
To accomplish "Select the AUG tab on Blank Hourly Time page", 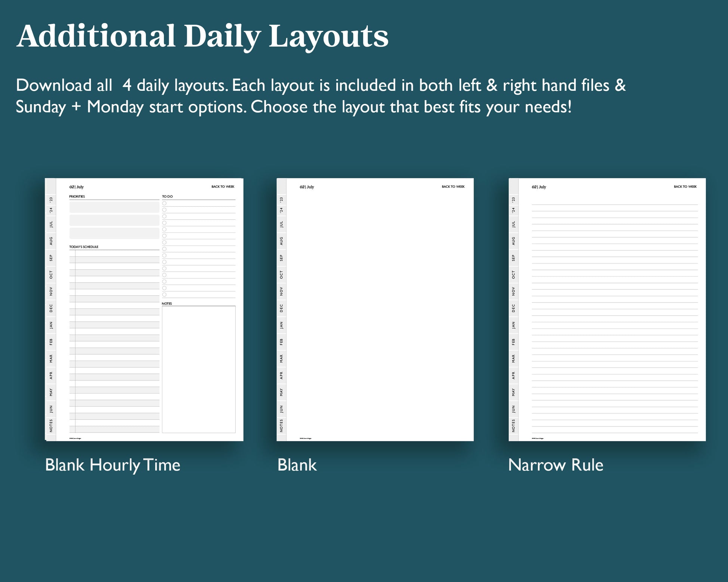I will 51,241.
